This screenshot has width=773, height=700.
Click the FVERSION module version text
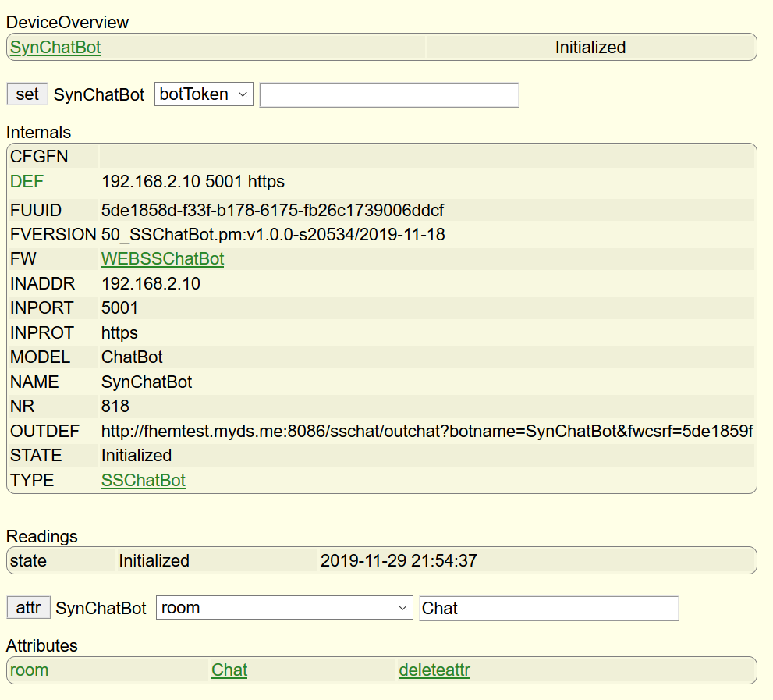(x=273, y=234)
